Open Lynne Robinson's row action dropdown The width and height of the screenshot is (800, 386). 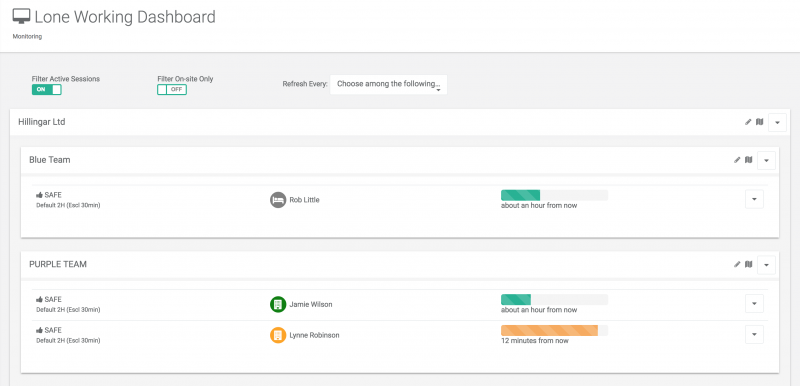(754, 334)
